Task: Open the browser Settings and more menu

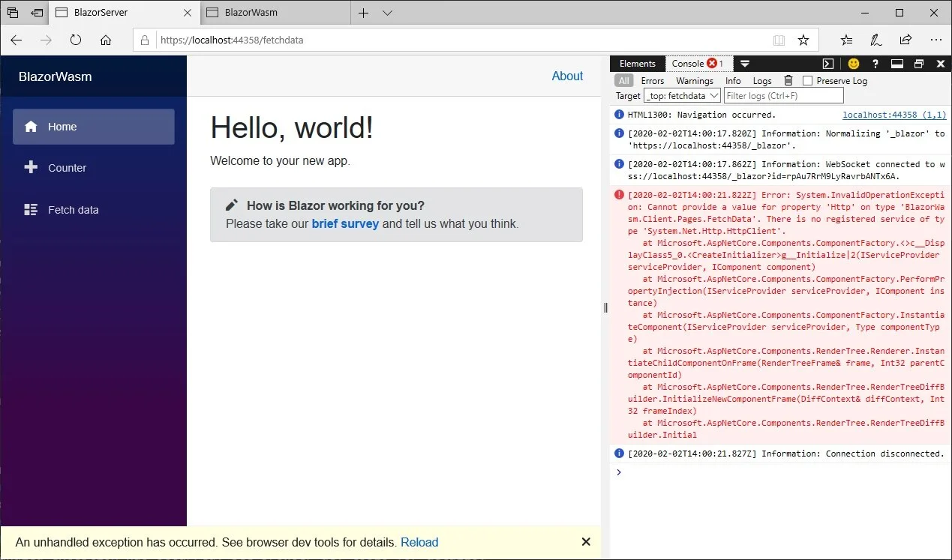Action: 935,40
